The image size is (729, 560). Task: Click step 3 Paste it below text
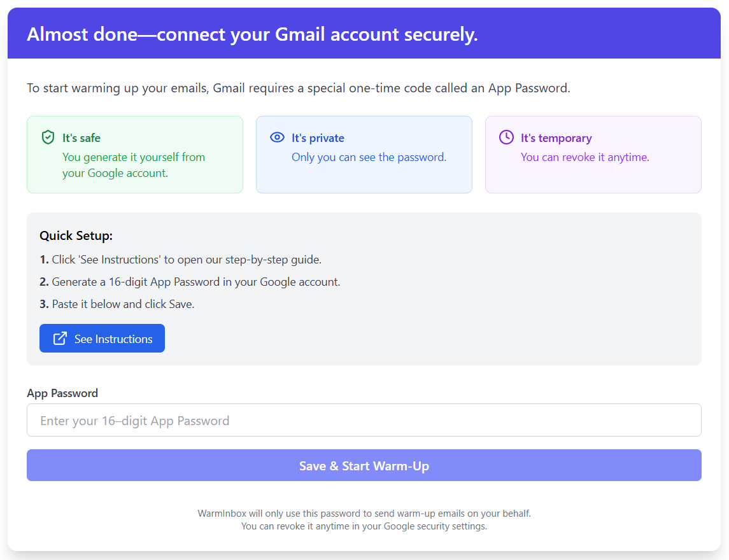(x=117, y=304)
